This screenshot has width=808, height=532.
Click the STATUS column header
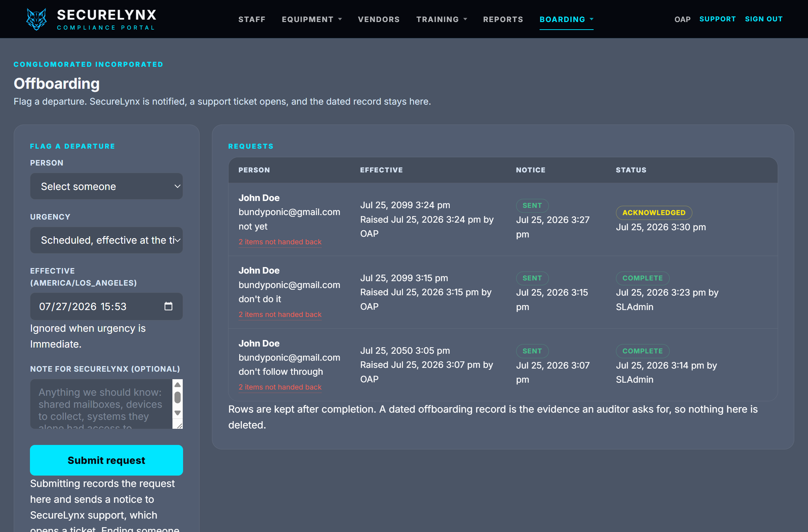tap(631, 170)
